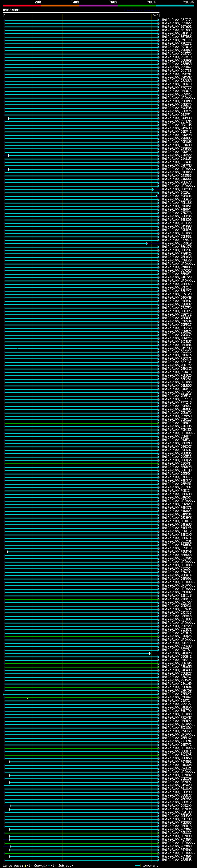
Task: Select the UniRef100_Q9FUN3 label
Action: tap(176, 101)
